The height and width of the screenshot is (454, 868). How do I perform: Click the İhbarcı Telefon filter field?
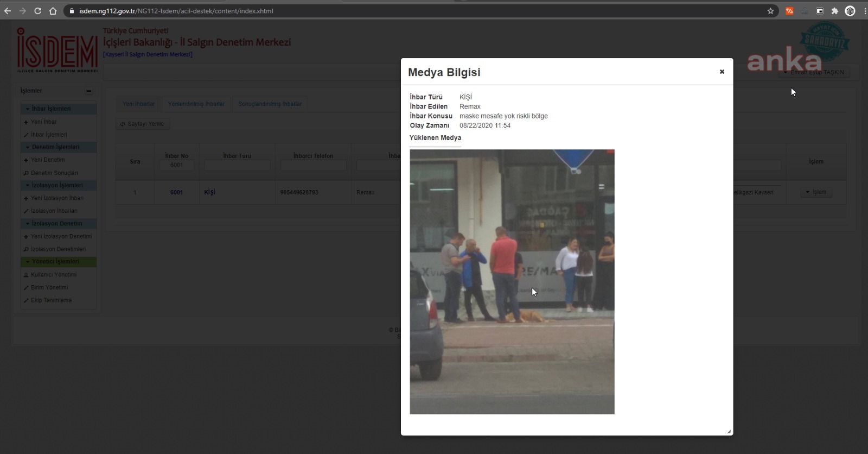(x=313, y=165)
